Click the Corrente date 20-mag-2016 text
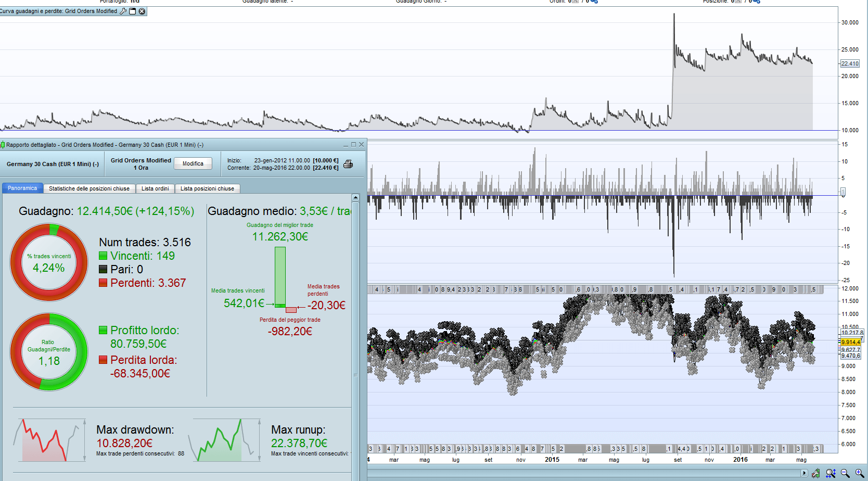Image resolution: width=868 pixels, height=481 pixels. click(x=282, y=168)
